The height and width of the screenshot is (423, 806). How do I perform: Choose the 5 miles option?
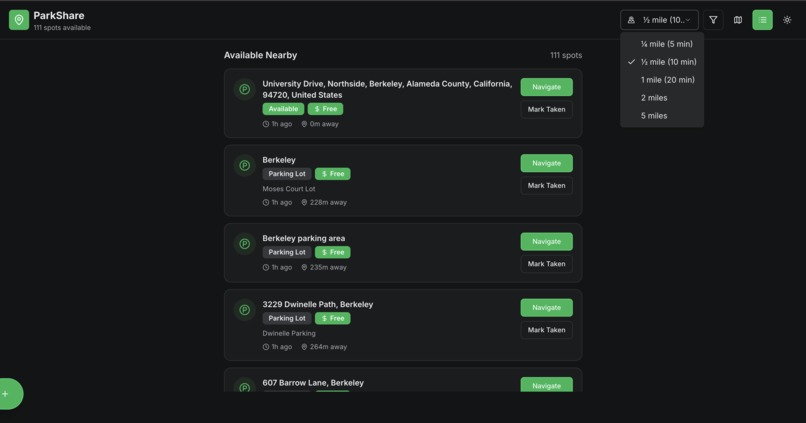click(x=662, y=116)
